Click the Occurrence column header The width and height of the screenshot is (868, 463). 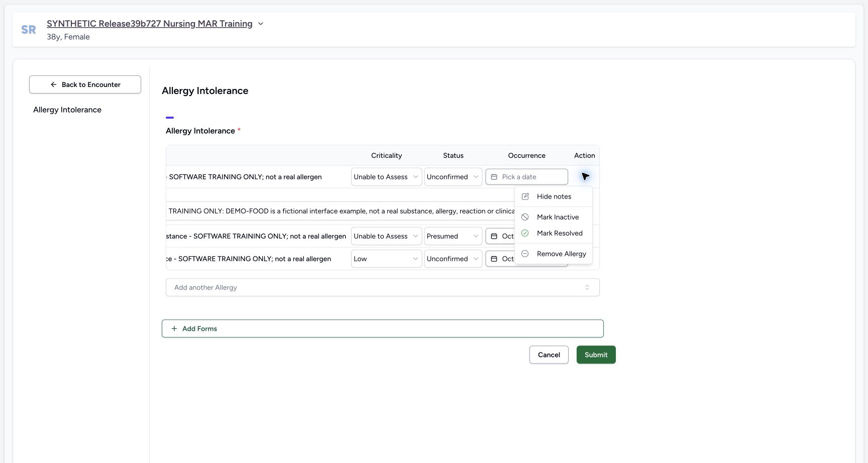526,156
